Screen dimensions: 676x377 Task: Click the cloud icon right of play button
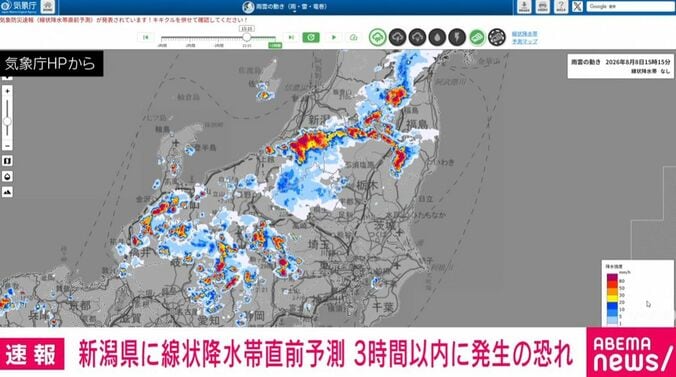pos(354,38)
